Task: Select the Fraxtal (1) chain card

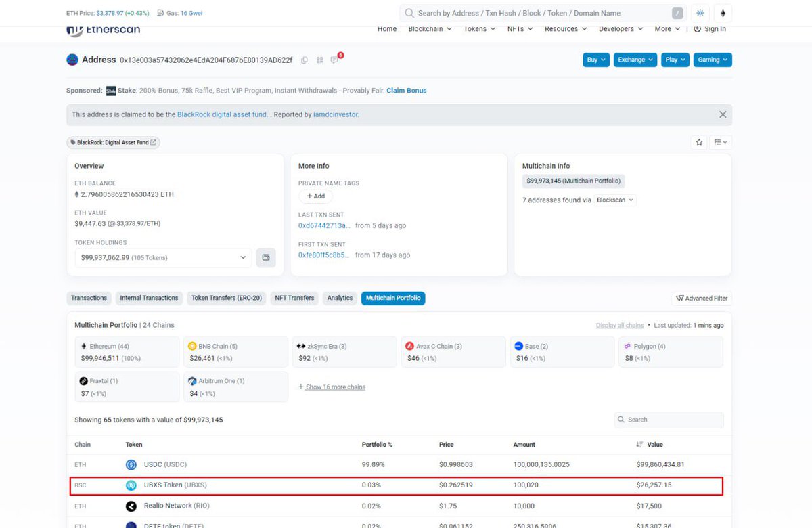Action: [x=127, y=387]
